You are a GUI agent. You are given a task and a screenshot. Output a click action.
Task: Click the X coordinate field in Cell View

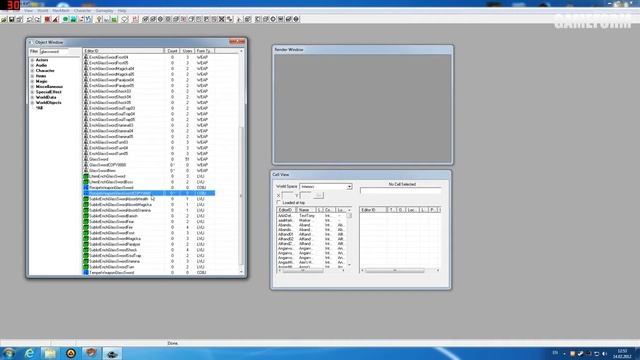pyautogui.click(x=288, y=196)
